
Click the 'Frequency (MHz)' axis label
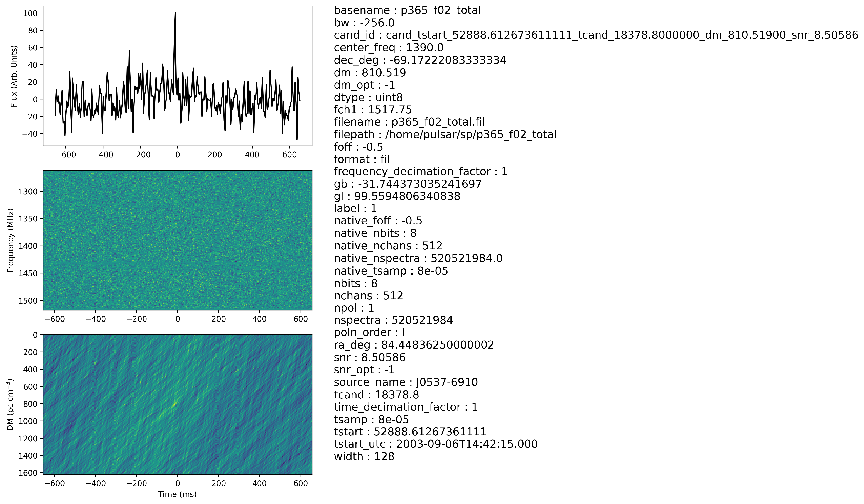[x=11, y=240]
